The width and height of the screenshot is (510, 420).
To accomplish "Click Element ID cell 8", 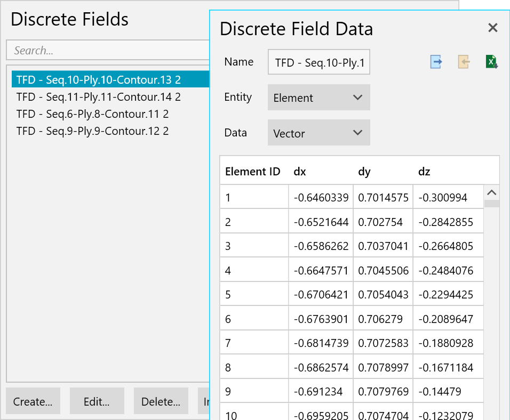I will [254, 367].
